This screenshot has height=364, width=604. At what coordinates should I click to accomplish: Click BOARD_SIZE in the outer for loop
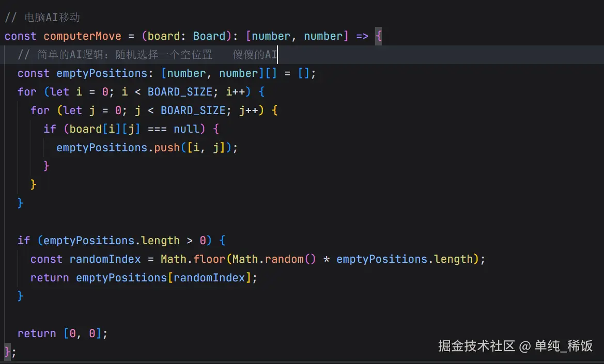pyautogui.click(x=180, y=91)
